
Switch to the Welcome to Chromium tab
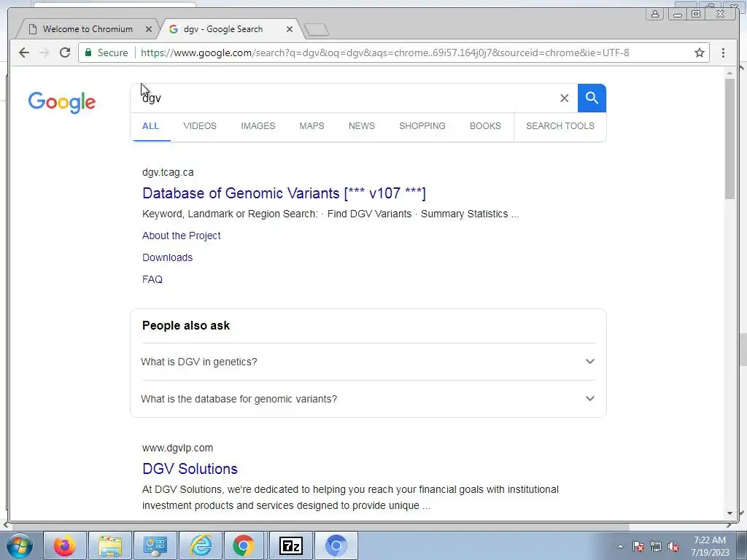click(88, 29)
